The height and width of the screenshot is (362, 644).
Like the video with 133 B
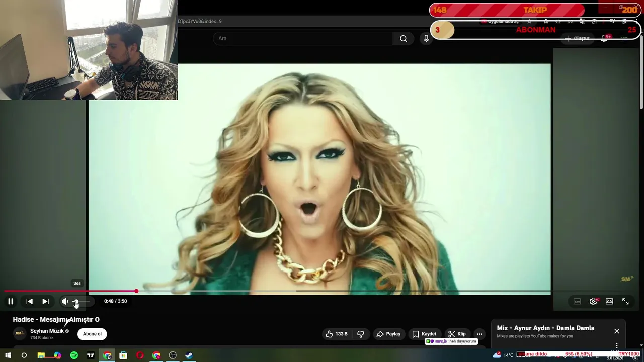337,334
